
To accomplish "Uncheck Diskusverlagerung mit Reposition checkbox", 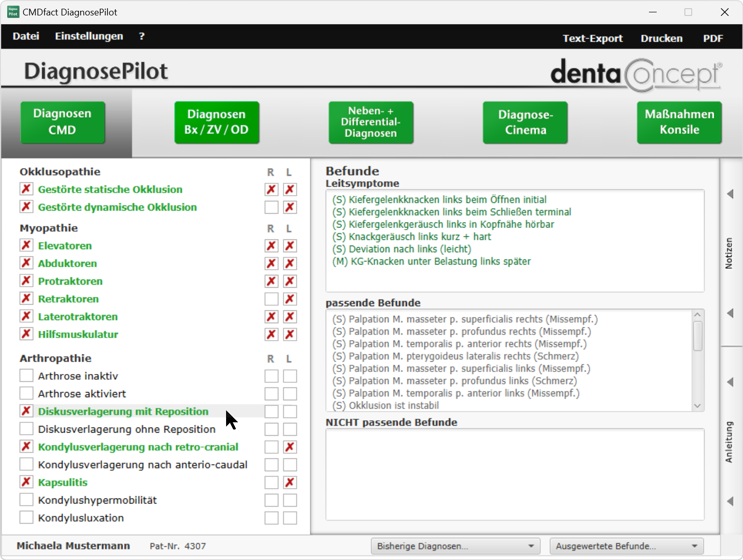I will pyautogui.click(x=26, y=411).
